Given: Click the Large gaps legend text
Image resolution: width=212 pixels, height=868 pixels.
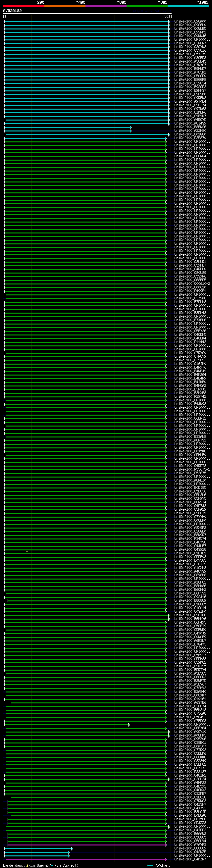Looking at the screenshot, I should point(41,865).
